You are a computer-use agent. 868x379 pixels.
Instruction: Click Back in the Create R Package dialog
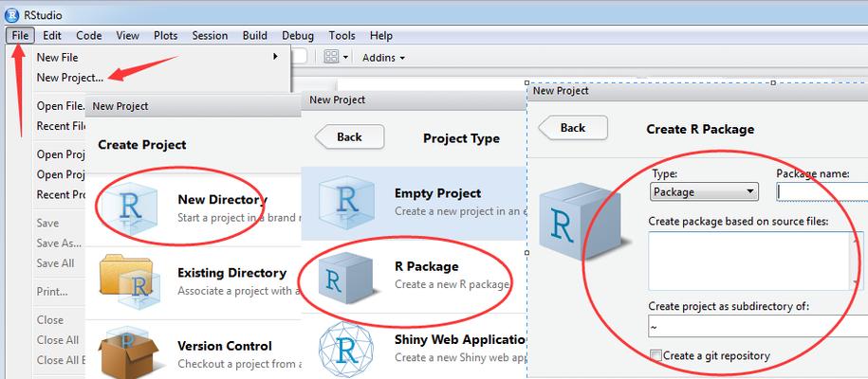click(x=573, y=127)
